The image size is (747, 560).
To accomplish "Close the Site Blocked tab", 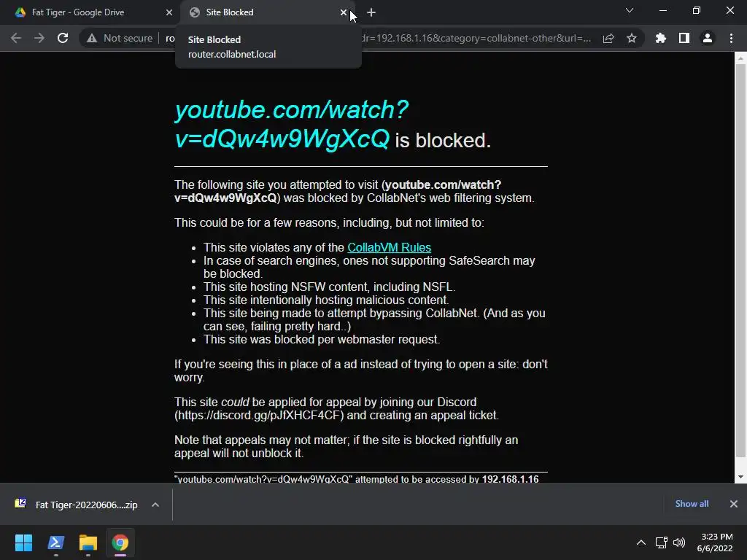I will (x=344, y=12).
